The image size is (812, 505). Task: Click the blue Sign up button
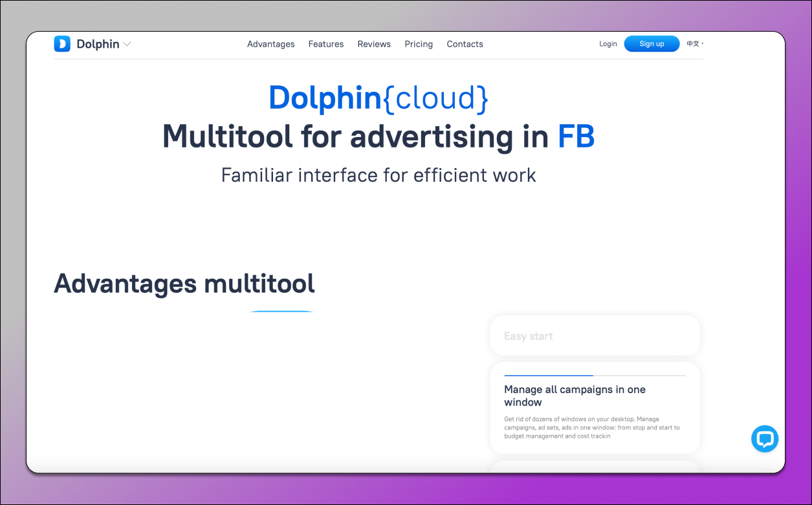652,44
